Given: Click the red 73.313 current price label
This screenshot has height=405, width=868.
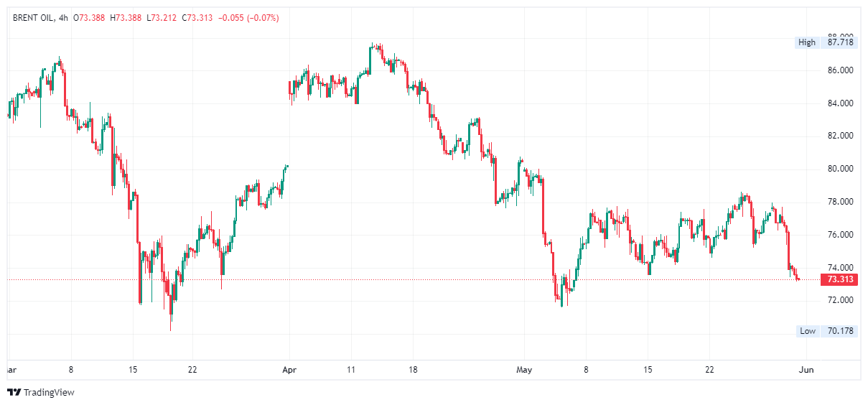Looking at the screenshot, I should [840, 279].
